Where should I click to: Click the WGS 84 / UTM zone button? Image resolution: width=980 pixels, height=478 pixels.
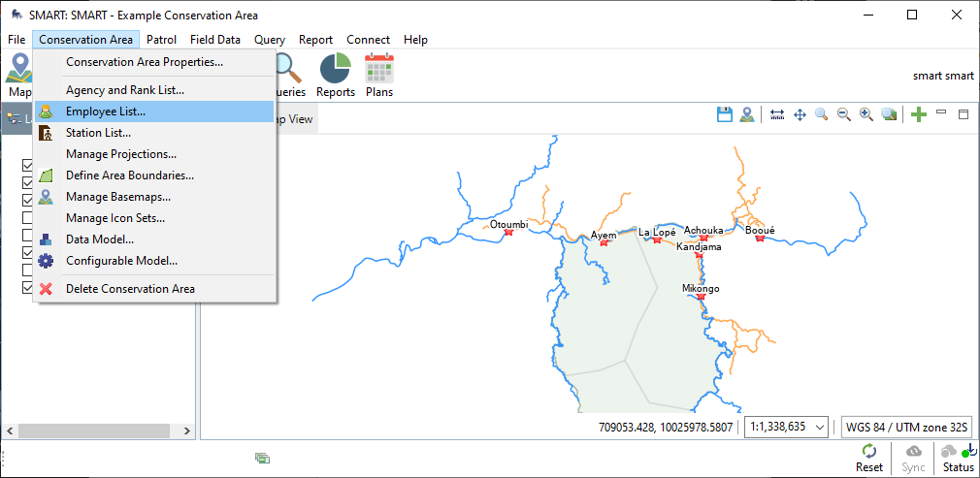[x=906, y=427]
